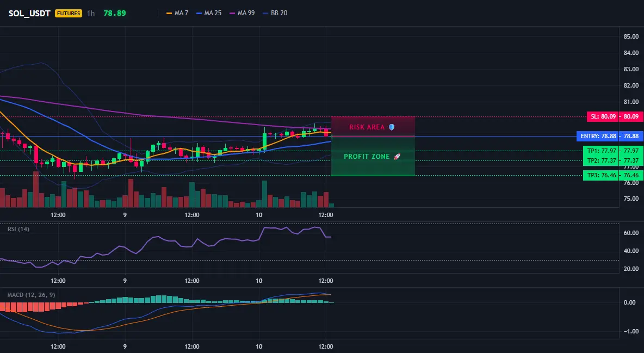Click the 83.00 price axis label
Image resolution: width=644 pixels, height=353 pixels.
631,69
